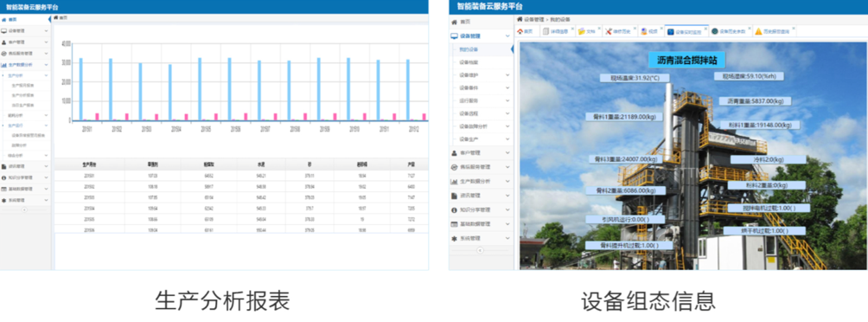Expand 系统管理 chevron in right panel
This screenshot has width=868, height=322.
pyautogui.click(x=507, y=238)
